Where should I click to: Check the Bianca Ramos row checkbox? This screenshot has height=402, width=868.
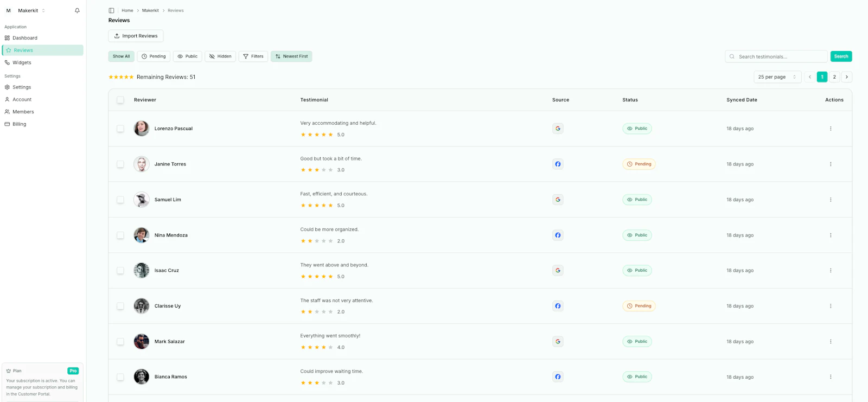[120, 377]
